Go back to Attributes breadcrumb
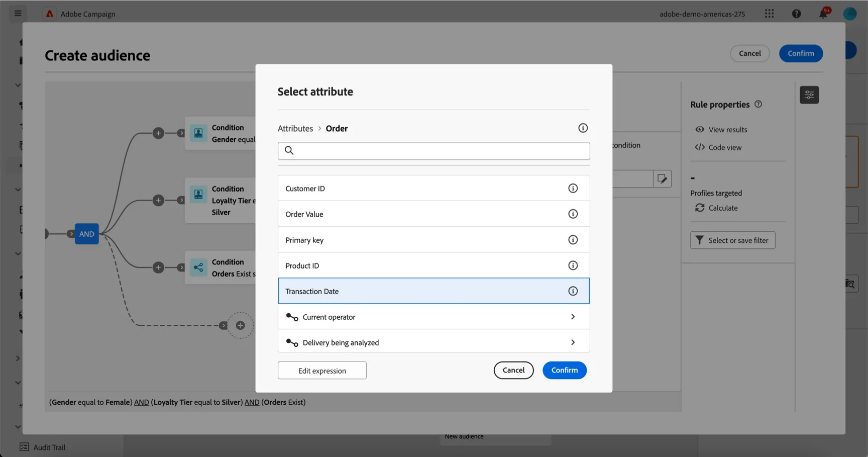The image size is (868, 457). 295,129
